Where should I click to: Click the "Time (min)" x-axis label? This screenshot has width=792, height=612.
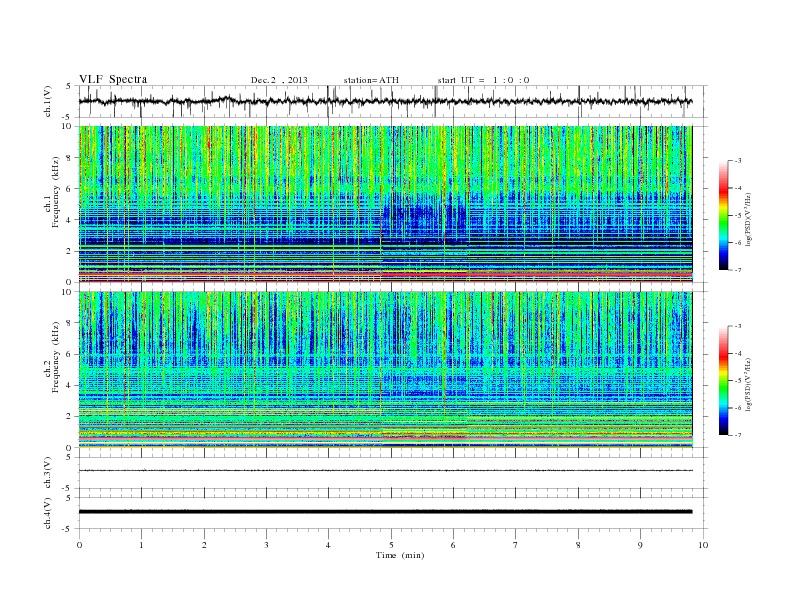coord(400,555)
